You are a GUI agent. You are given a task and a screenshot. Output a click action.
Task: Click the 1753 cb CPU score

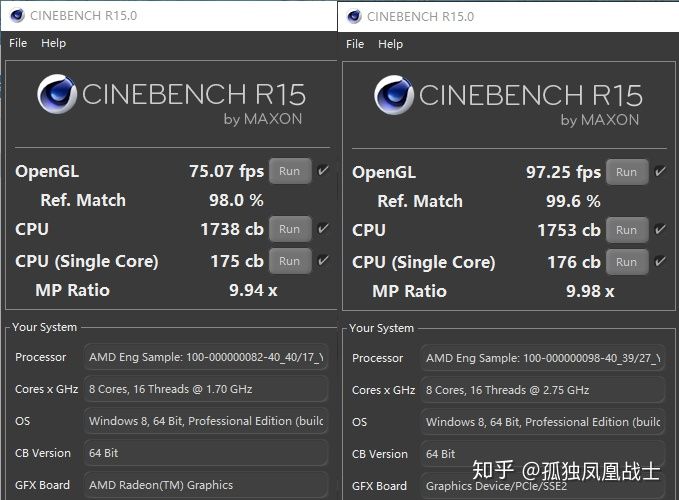(569, 230)
